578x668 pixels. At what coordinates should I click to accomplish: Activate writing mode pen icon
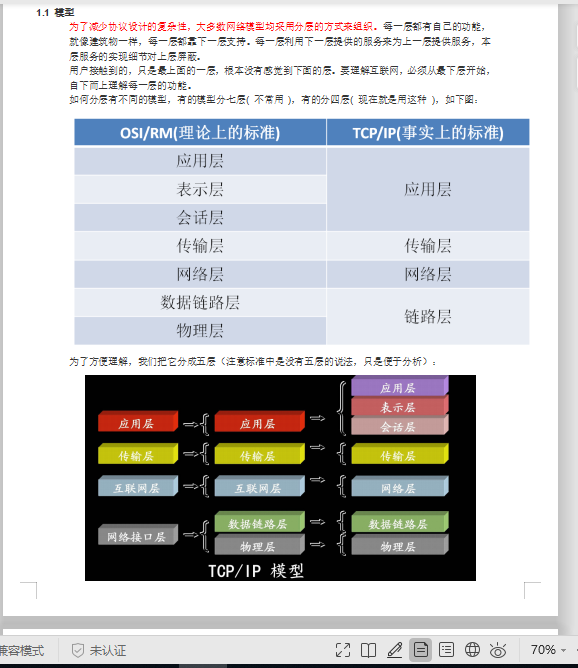(x=394, y=650)
